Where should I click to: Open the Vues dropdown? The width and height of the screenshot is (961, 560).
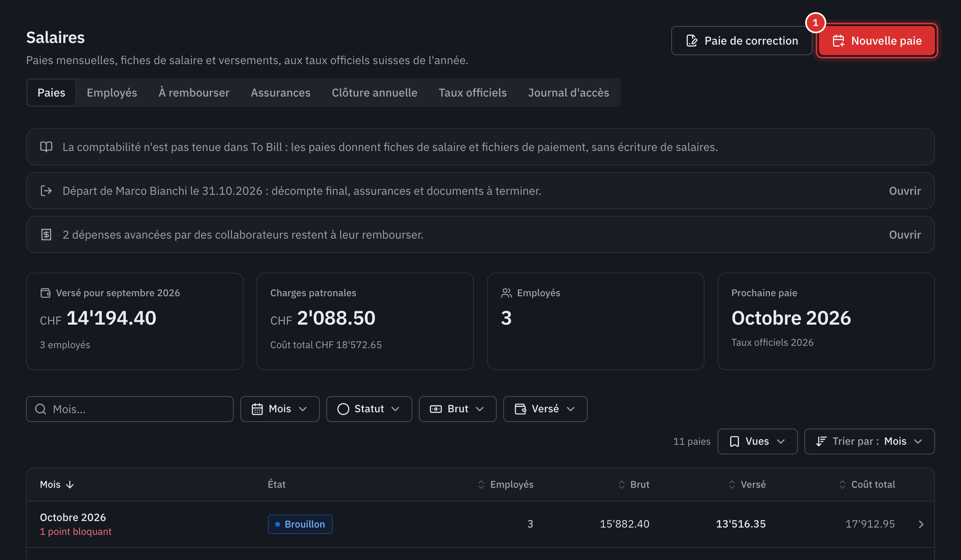[x=758, y=442]
